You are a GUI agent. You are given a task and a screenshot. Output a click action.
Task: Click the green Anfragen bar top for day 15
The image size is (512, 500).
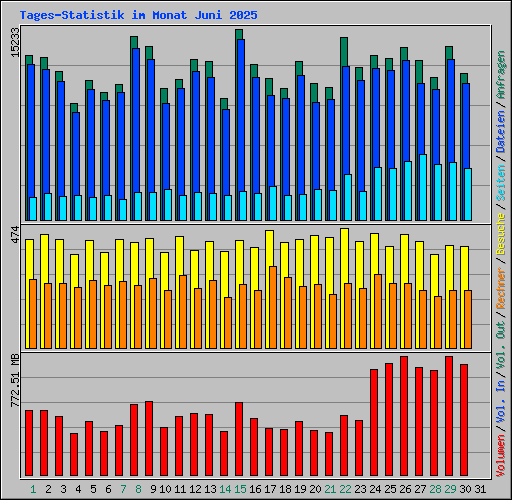239,34
